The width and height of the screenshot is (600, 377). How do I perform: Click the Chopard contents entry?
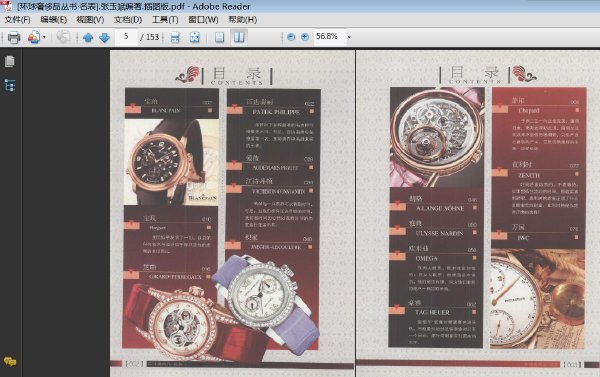pos(529,110)
